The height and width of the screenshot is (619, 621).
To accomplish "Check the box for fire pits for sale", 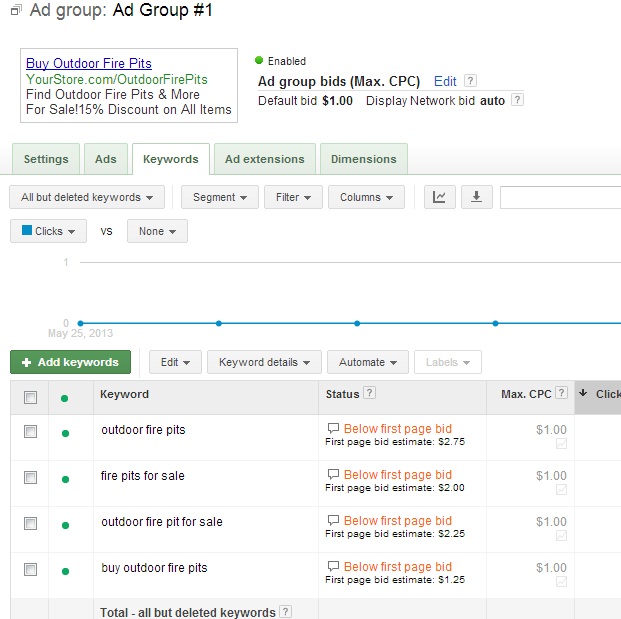I will 30,477.
